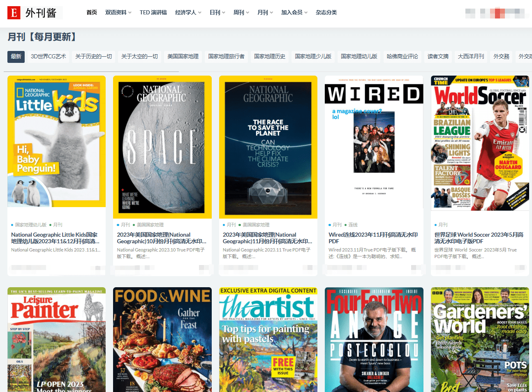The image size is (532, 392).
Task: Click 美国国家地理 tag under October SPACE issue
Action: click(x=150, y=225)
